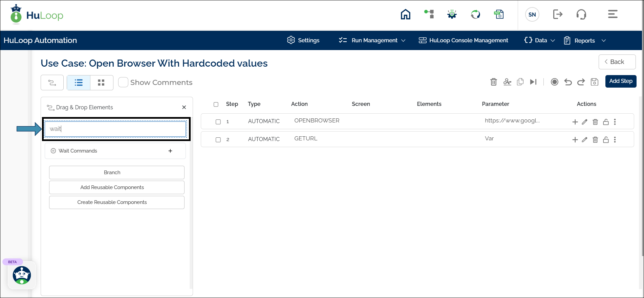
Task: Click the run-to-next playback icon
Action: click(x=533, y=82)
